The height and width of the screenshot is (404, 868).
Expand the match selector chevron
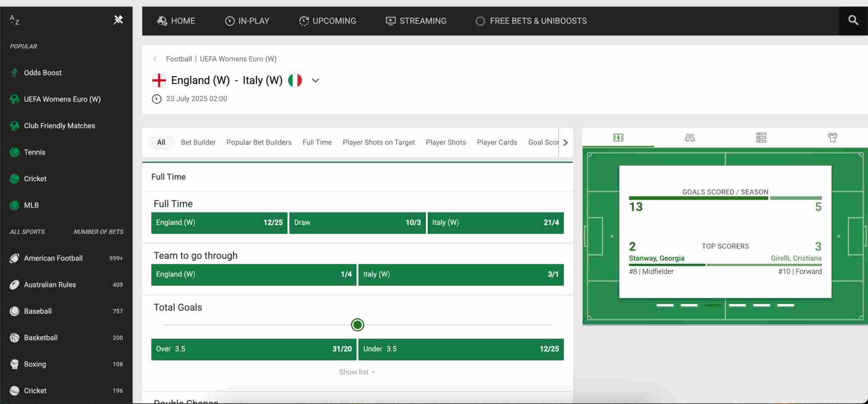pos(315,80)
